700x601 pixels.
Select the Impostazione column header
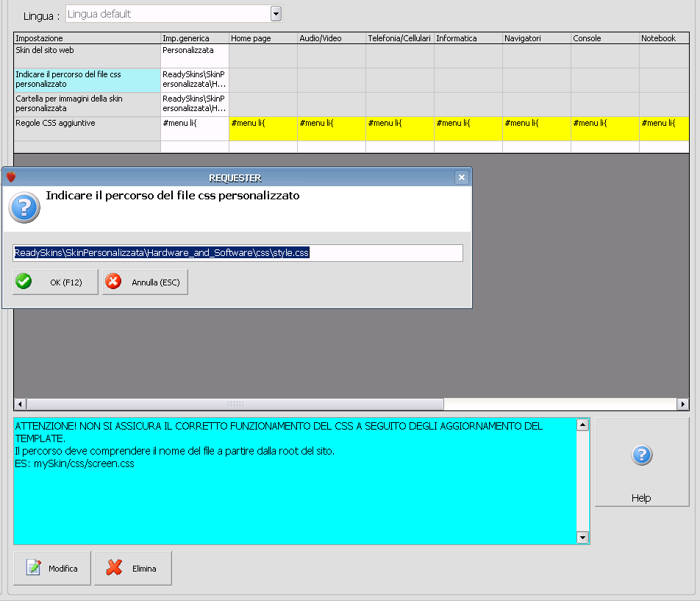pyautogui.click(x=87, y=38)
